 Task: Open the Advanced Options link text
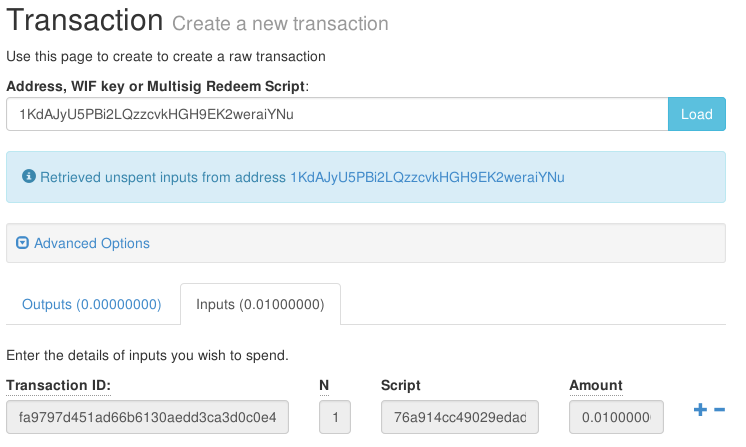(x=91, y=243)
